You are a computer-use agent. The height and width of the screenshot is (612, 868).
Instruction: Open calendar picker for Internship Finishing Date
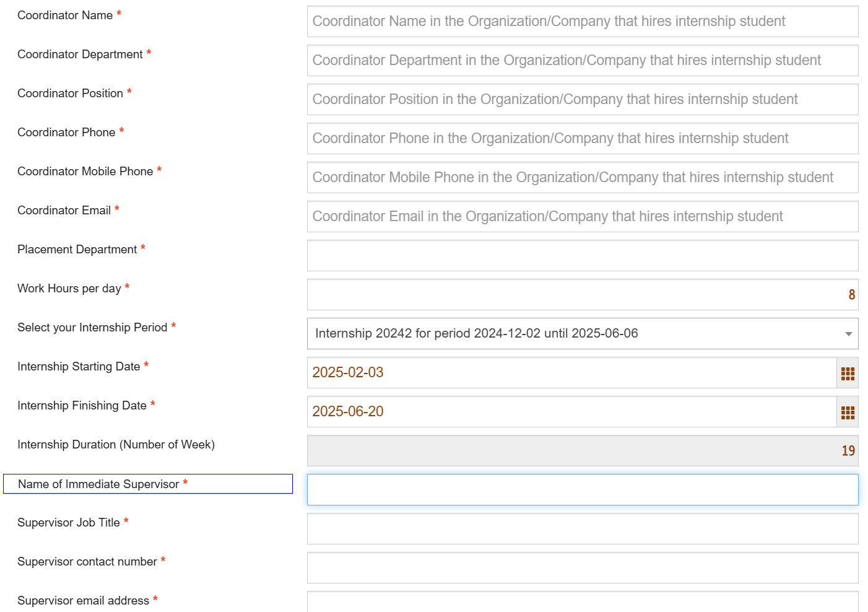[847, 412]
